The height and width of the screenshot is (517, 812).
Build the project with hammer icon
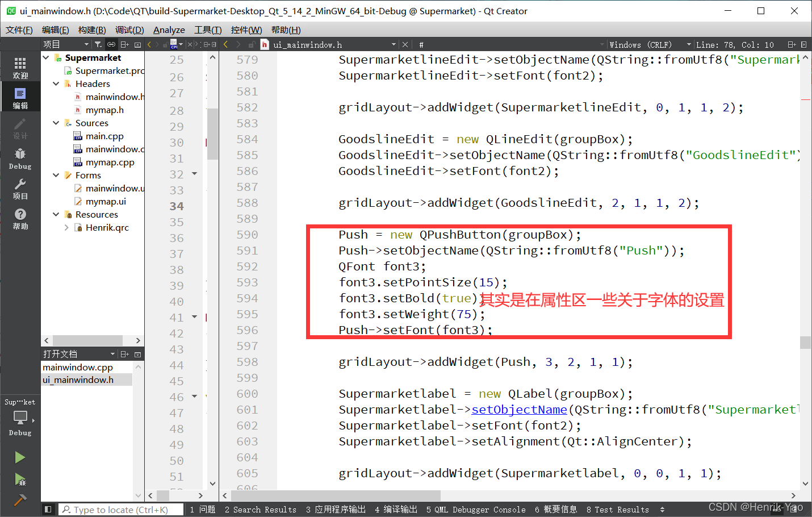point(20,500)
